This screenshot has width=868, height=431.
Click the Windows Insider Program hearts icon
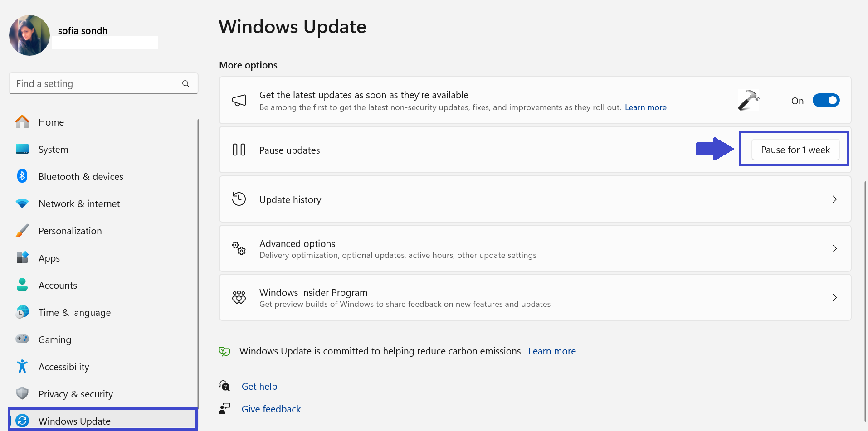coord(239,297)
